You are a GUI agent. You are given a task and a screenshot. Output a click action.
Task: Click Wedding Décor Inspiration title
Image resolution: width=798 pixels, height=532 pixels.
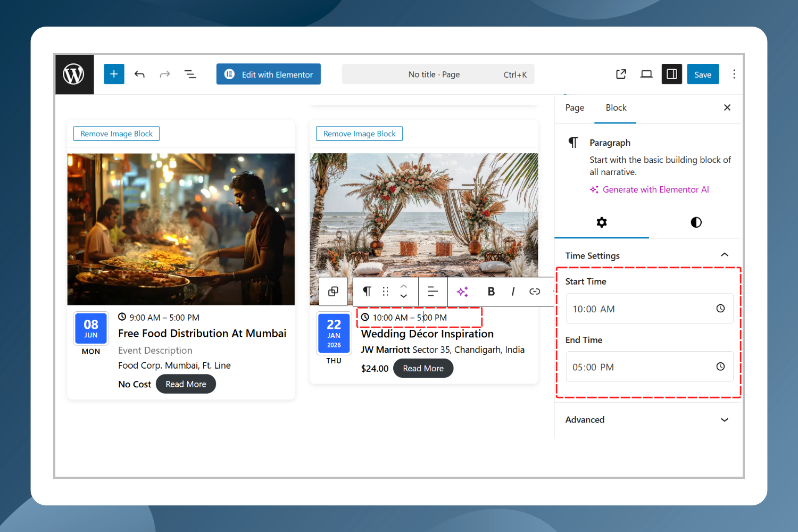(x=427, y=334)
